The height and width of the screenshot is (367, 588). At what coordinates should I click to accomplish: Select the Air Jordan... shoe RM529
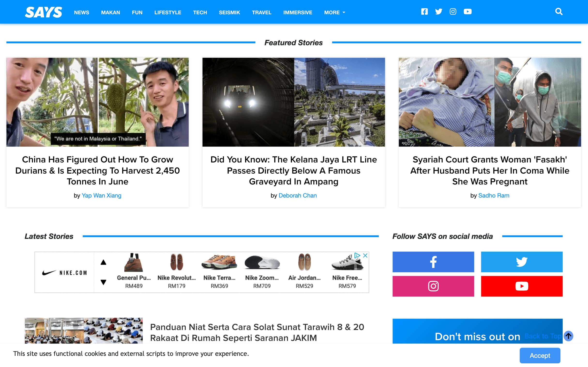304,271
